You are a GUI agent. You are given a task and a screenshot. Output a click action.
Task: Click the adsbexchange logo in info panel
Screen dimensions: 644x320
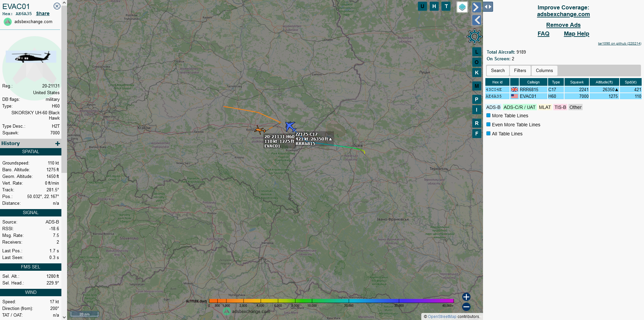pos(8,22)
